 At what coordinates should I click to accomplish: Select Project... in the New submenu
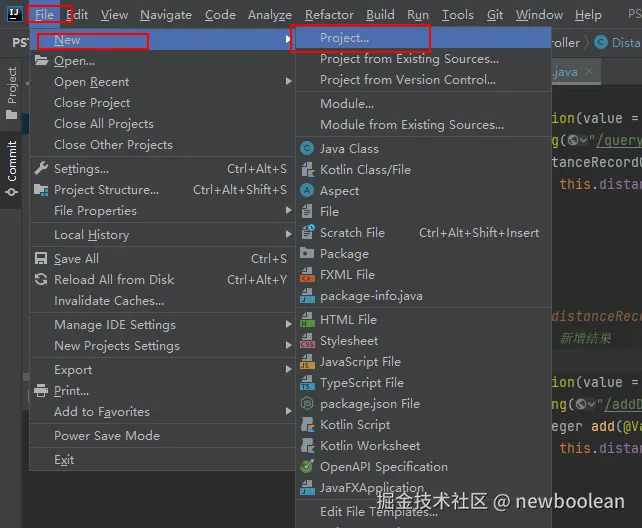pyautogui.click(x=423, y=38)
